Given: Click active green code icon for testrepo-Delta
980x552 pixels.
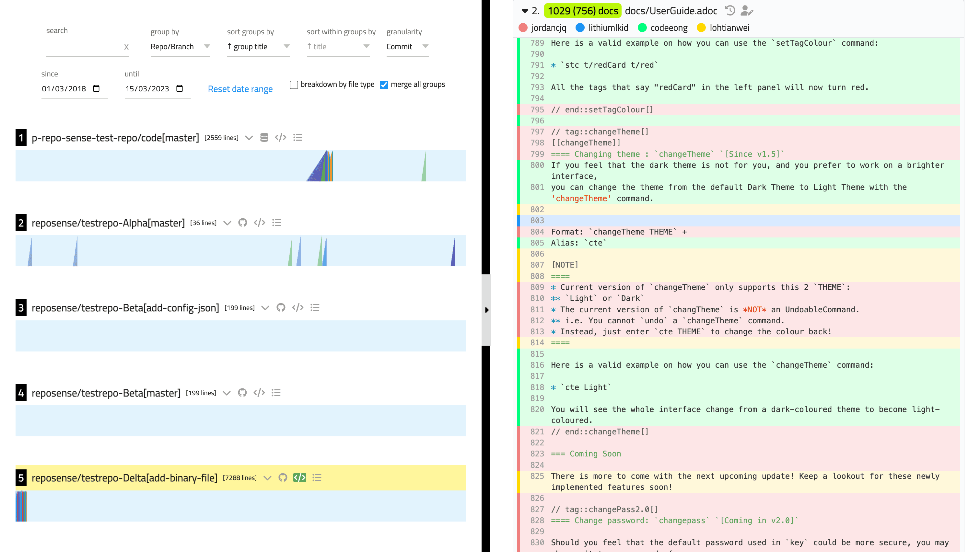Looking at the screenshot, I should click(299, 477).
